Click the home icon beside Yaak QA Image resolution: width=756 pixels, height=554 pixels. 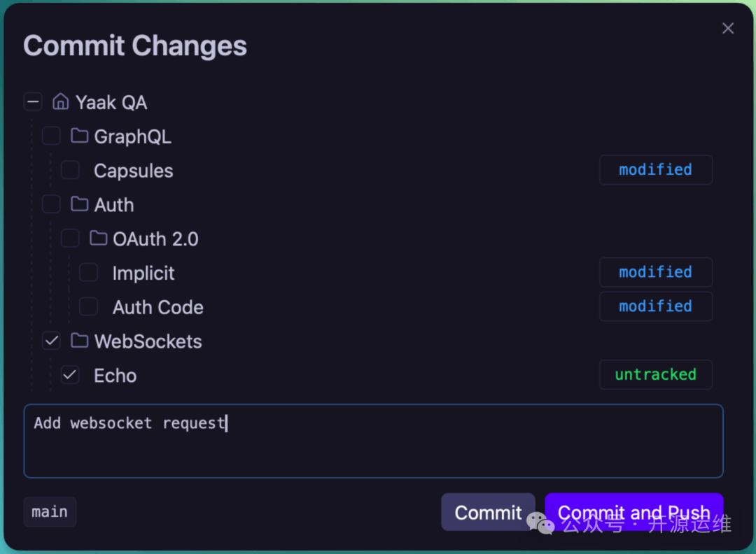pos(61,102)
